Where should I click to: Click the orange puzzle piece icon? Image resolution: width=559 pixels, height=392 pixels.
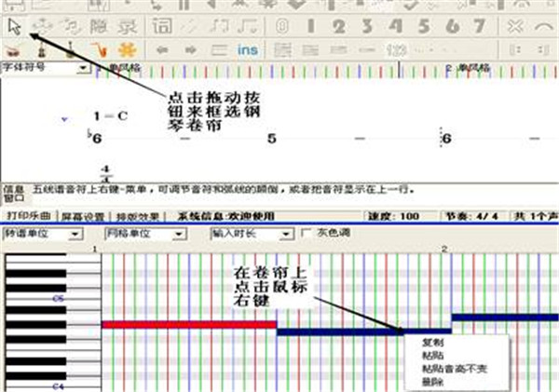[x=127, y=48]
